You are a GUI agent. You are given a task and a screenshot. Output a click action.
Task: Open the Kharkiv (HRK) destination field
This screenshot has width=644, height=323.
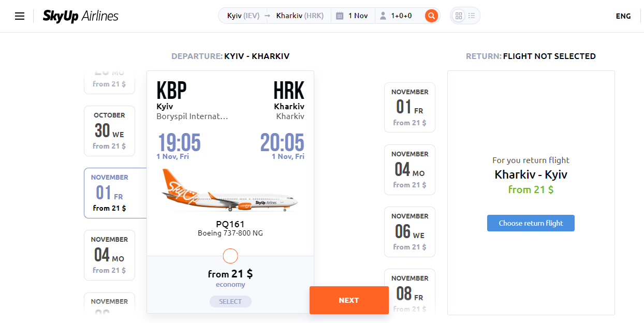click(x=300, y=16)
